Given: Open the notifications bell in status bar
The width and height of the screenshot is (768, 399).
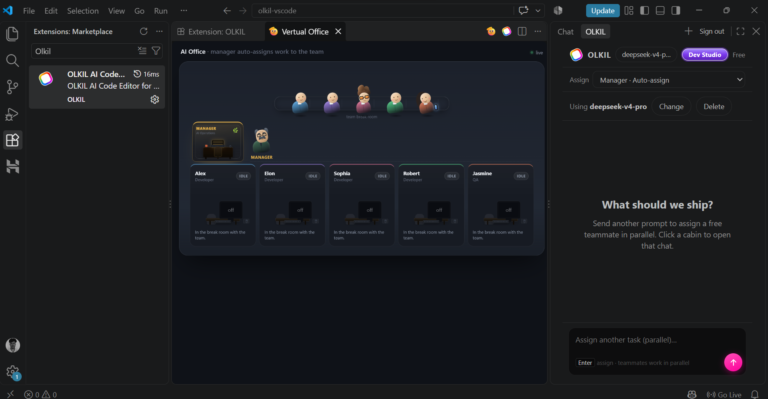Looking at the screenshot, I should click(755, 394).
